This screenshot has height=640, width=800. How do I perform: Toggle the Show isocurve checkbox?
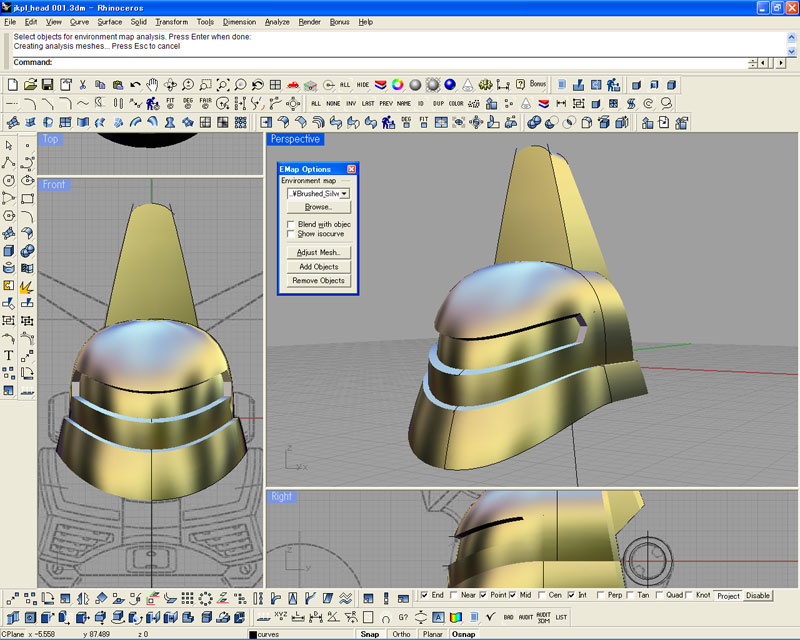pos(290,234)
